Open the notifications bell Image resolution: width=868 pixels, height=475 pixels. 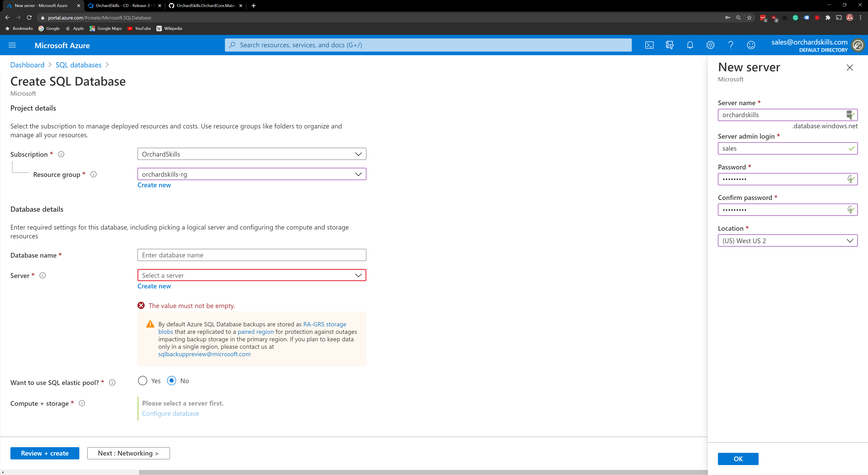(690, 45)
